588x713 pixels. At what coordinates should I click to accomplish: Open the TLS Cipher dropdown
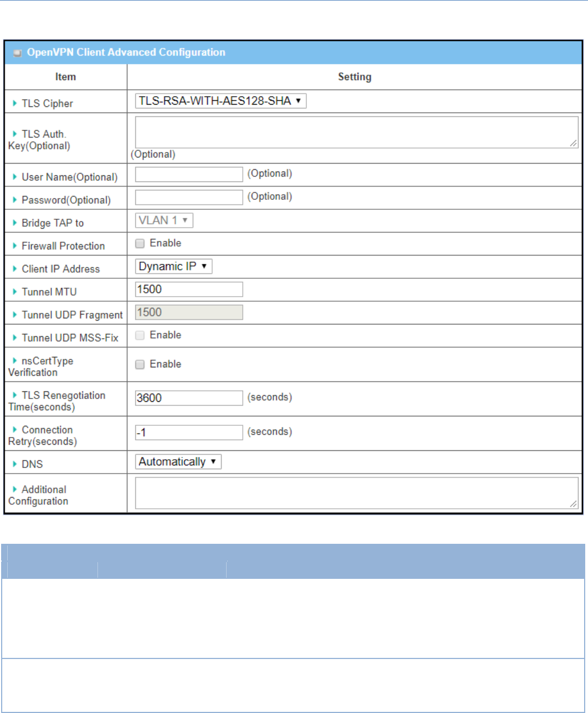point(220,101)
